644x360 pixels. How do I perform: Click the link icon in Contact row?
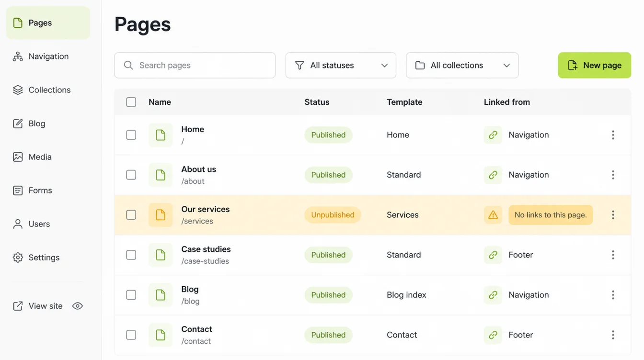[493, 335]
